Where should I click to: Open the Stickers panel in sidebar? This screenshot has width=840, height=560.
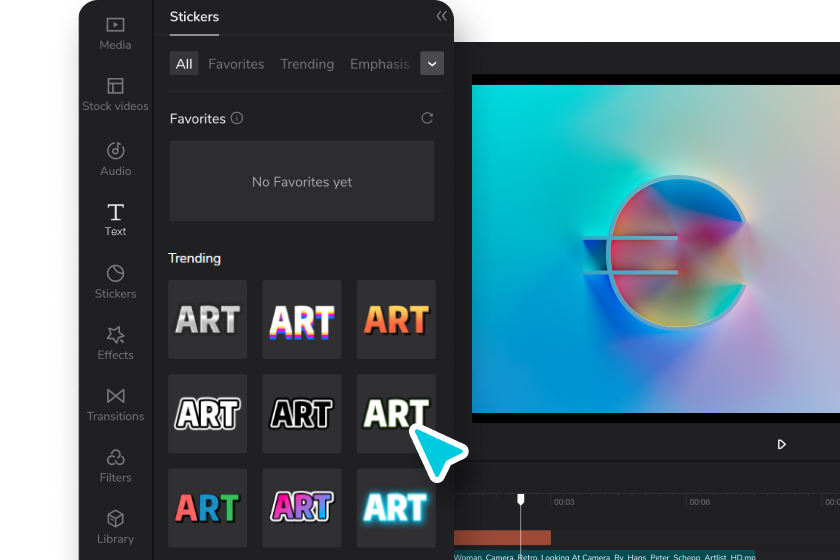tap(115, 282)
